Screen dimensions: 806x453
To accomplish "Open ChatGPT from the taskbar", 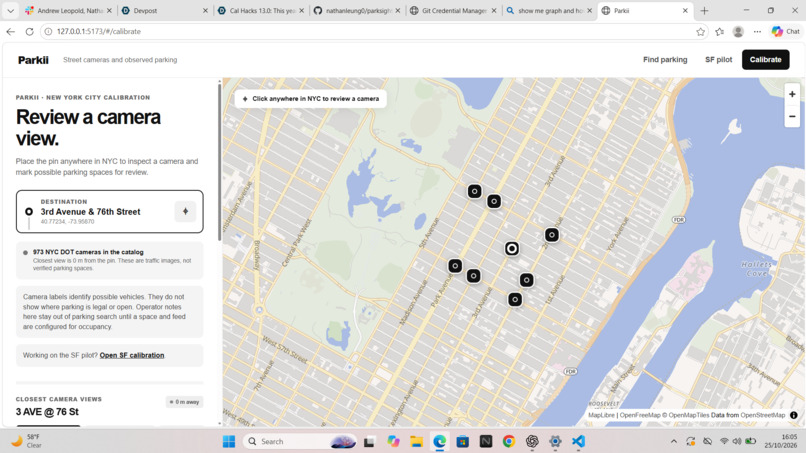I will (x=532, y=441).
